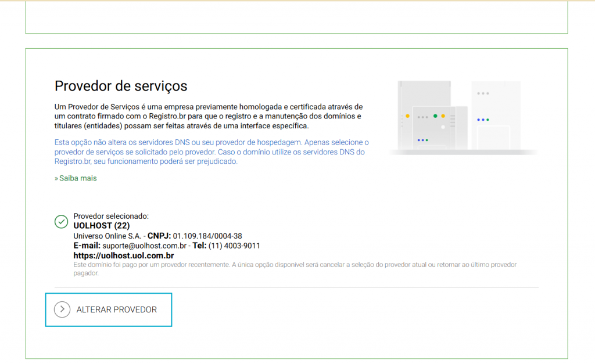Click the Universo Online S.A. company name
The width and height of the screenshot is (595, 364).
coord(107,236)
